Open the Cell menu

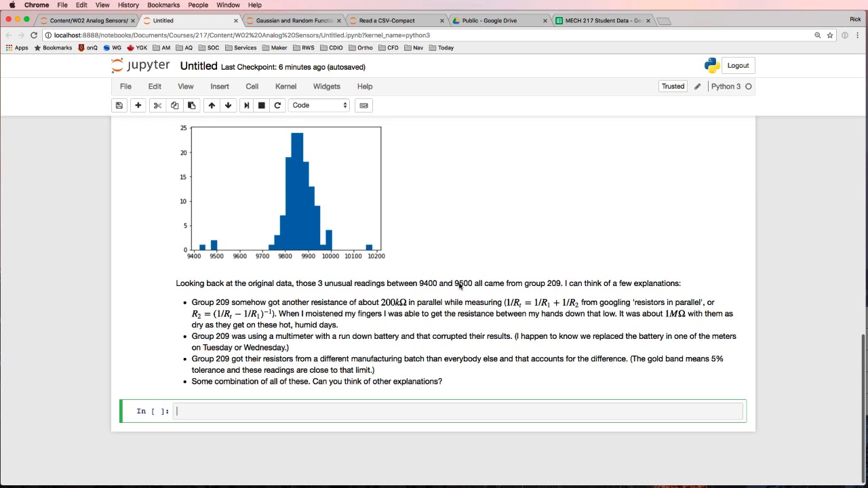click(x=252, y=86)
